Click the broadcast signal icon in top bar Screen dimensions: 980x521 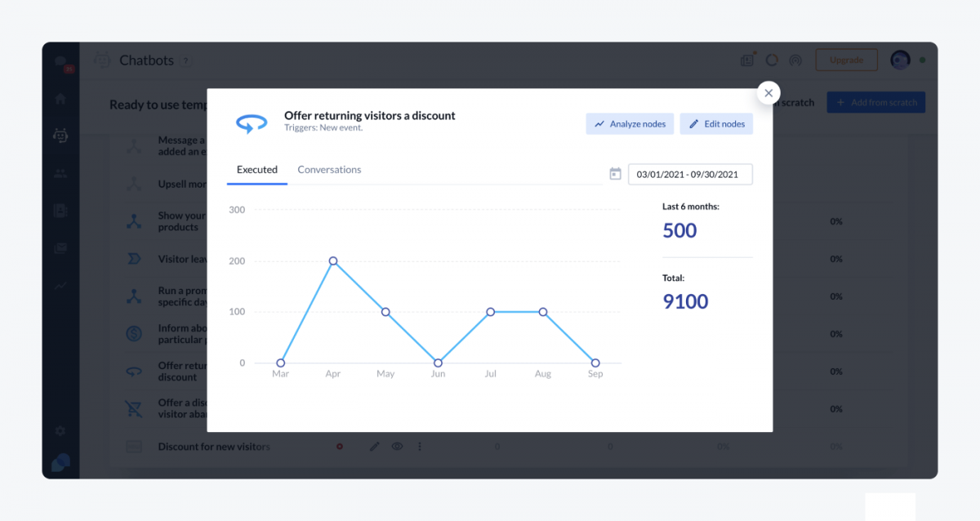pos(795,60)
